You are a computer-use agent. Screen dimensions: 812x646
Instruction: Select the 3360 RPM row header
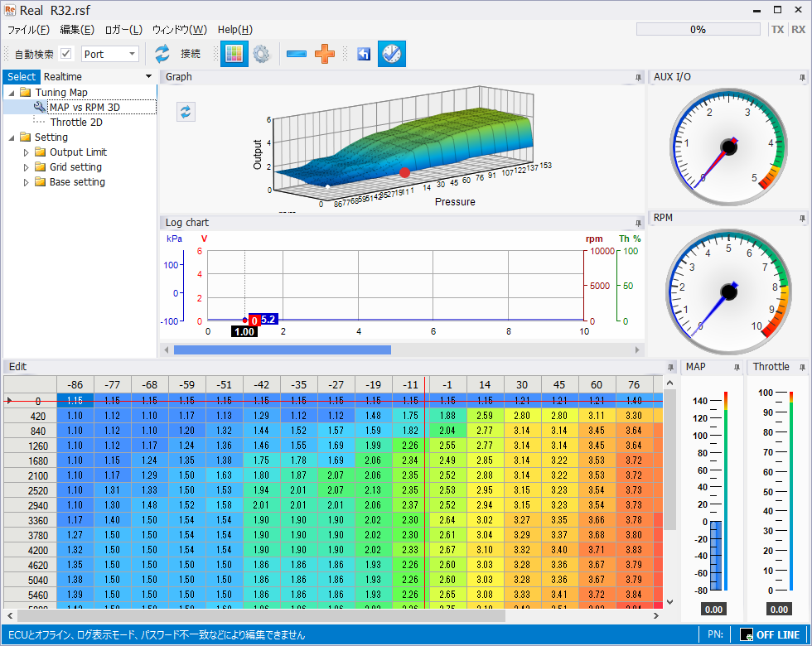click(x=30, y=521)
